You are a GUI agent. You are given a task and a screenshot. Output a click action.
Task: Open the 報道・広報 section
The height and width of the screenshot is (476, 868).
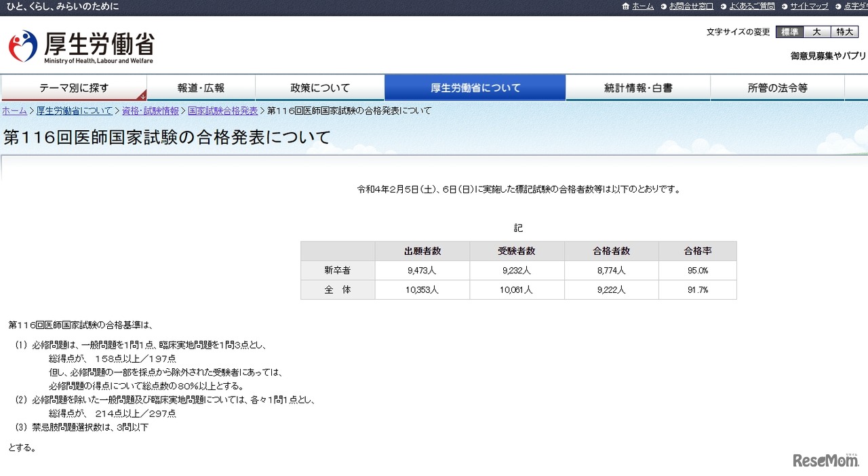(x=201, y=87)
